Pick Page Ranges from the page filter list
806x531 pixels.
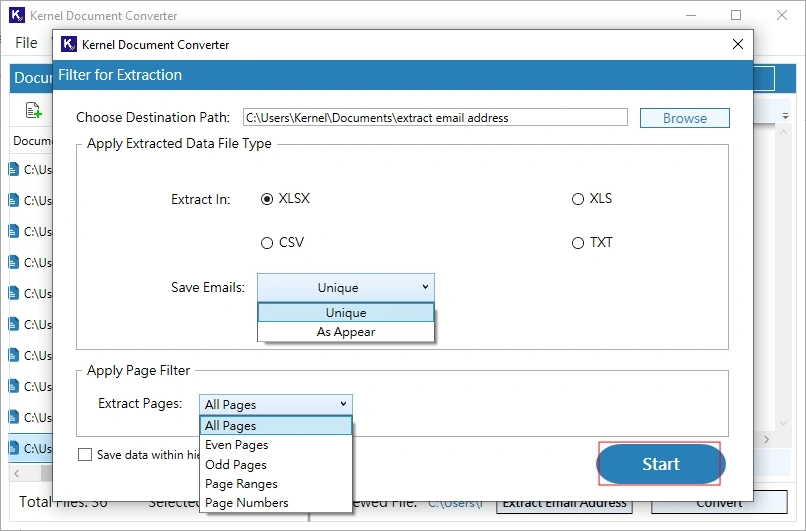[x=276, y=484]
